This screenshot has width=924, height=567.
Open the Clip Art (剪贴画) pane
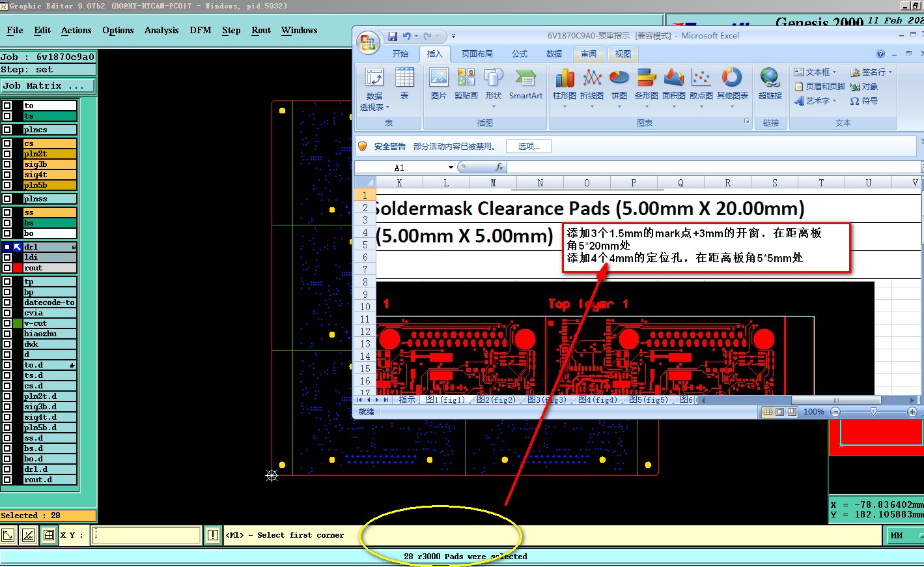coord(466,84)
